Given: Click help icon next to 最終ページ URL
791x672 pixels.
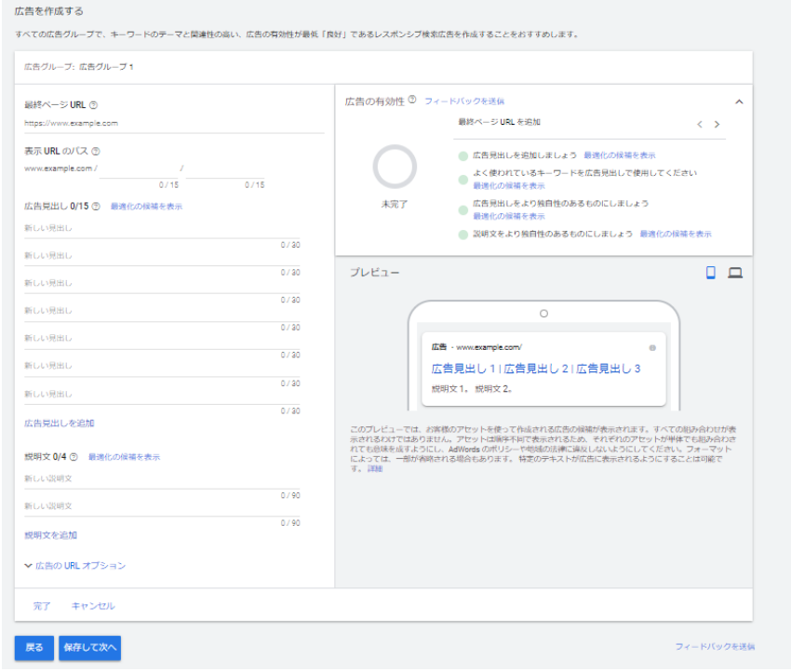Looking at the screenshot, I should click(94, 105).
